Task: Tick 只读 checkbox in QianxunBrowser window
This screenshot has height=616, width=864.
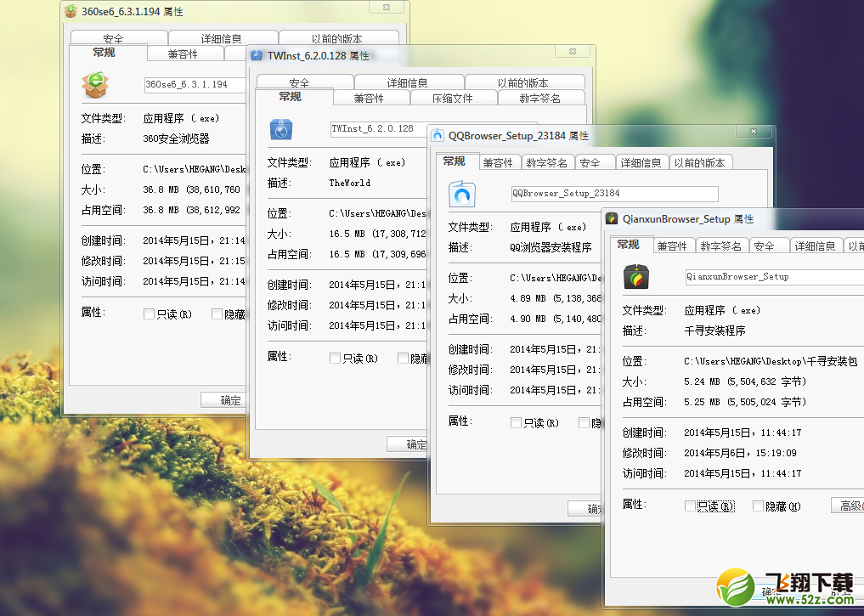Action: pyautogui.click(x=690, y=506)
